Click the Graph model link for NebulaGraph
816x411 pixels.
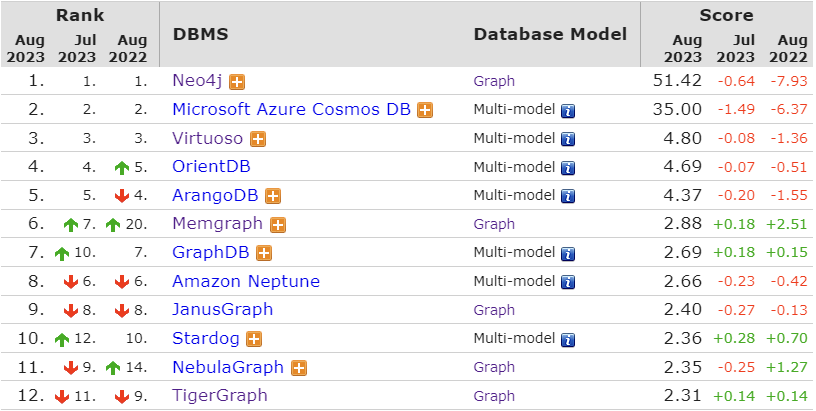click(494, 367)
